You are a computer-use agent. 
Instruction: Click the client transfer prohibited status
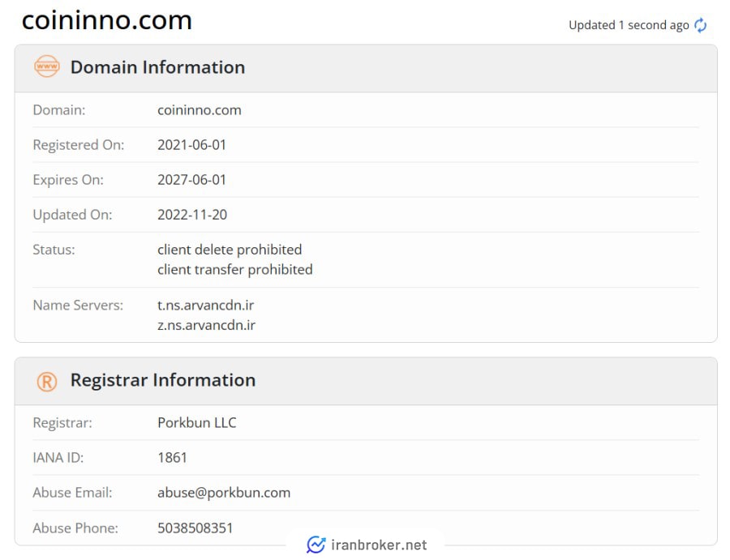click(235, 270)
